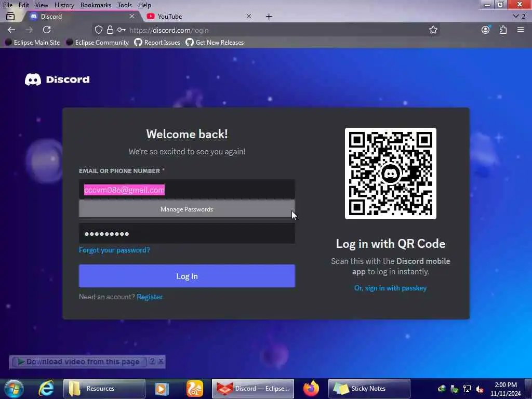
Task: Open the hamburger application menu
Action: coord(521,30)
